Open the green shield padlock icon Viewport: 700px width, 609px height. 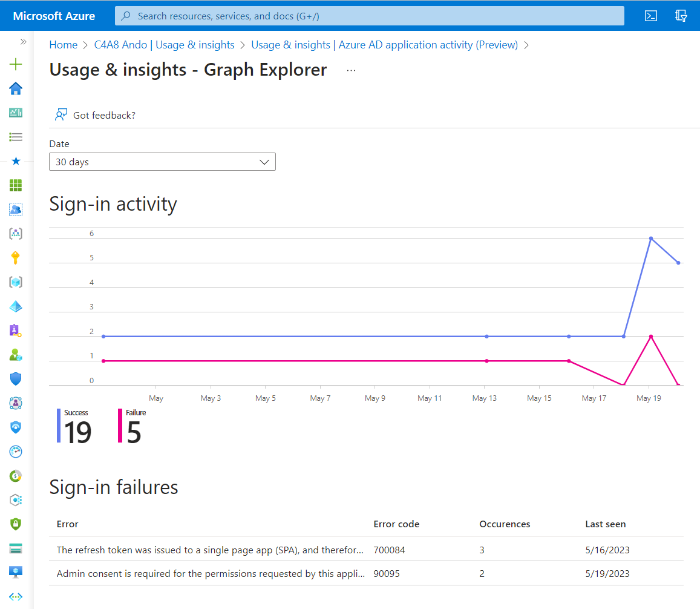[x=16, y=524]
